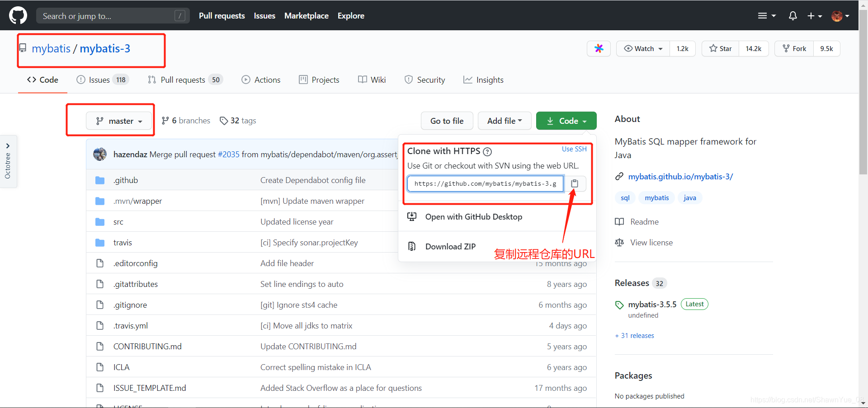Open the plus create-new menu
Screen dimensions: 868x408
[815, 16]
